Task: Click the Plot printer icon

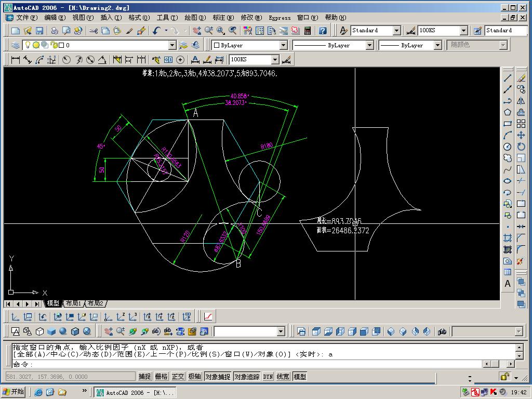Action: tap(54, 31)
